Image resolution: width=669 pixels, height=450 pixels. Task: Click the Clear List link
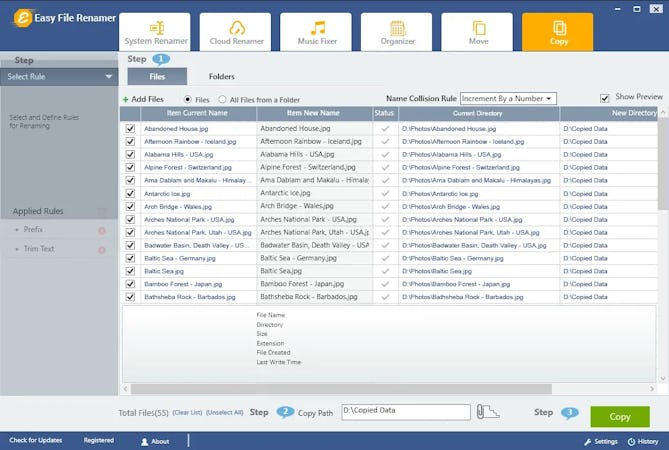[x=187, y=412]
